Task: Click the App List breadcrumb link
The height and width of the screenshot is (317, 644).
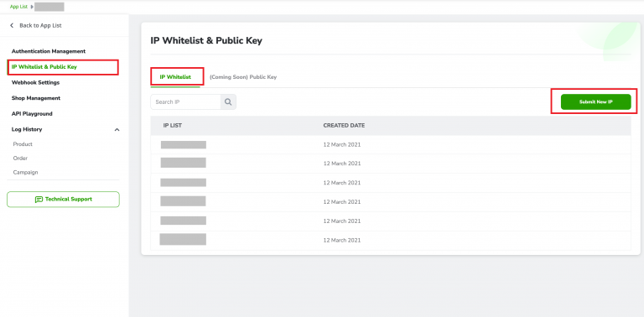Action: (x=19, y=7)
